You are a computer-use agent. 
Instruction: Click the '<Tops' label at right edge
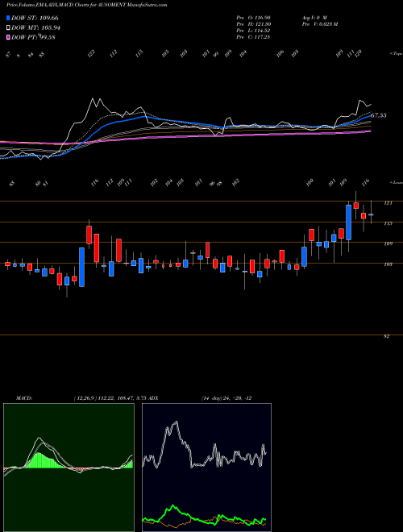tap(397, 54)
